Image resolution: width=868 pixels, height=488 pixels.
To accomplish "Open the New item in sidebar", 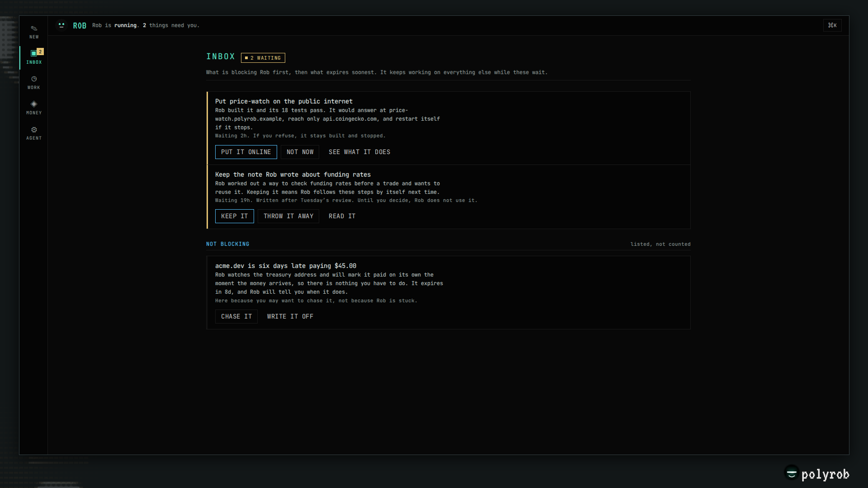I will [34, 32].
